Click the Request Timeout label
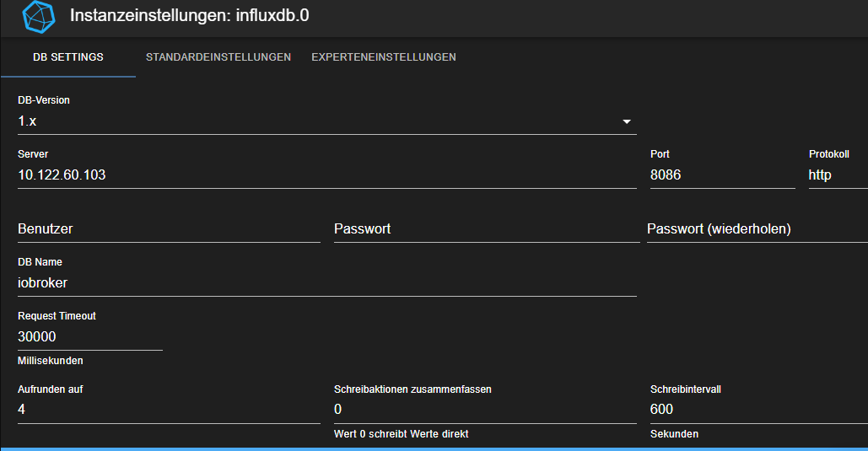Image resolution: width=868 pixels, height=451 pixels. tap(57, 316)
